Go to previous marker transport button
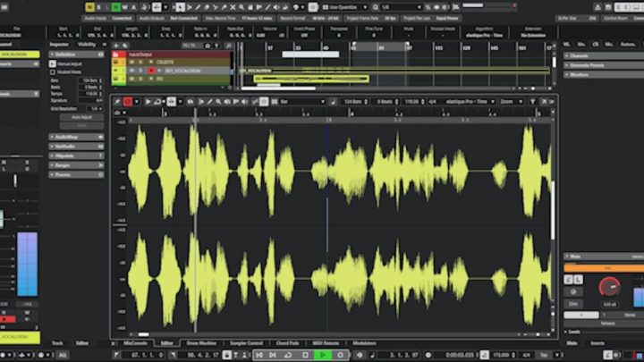The height and width of the screenshot is (362, 644). point(259,355)
